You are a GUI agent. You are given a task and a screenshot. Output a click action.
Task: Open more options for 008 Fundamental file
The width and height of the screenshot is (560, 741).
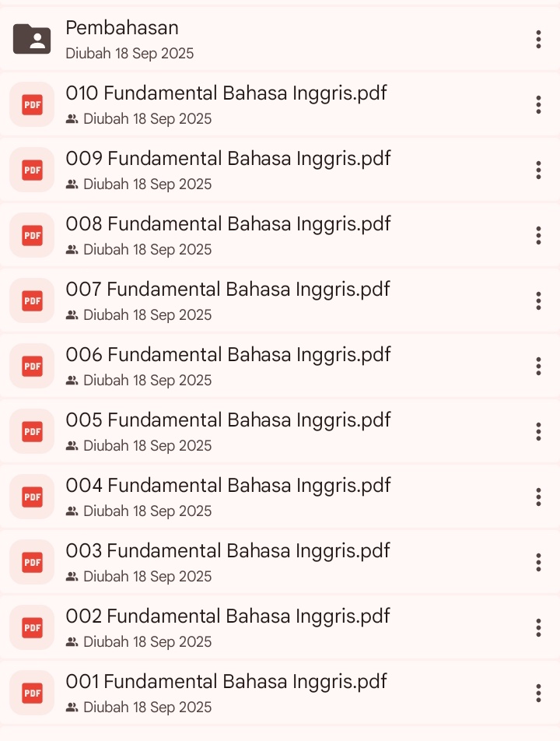click(538, 235)
